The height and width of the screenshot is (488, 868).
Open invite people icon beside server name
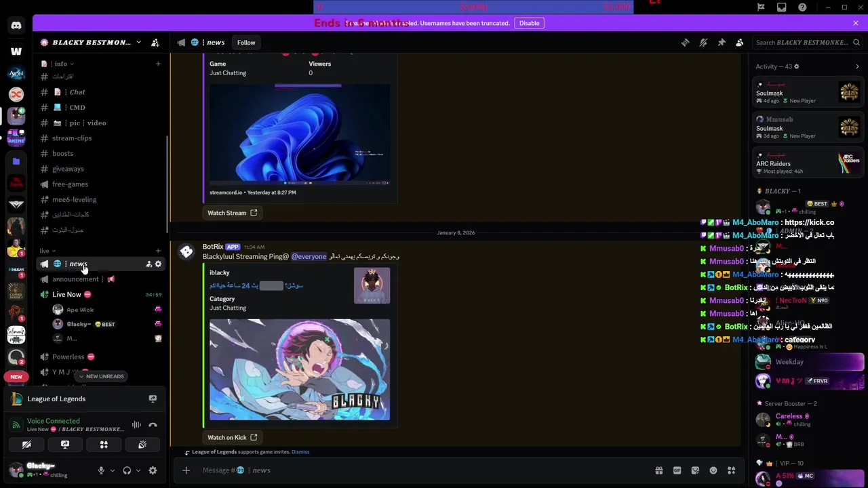point(155,43)
